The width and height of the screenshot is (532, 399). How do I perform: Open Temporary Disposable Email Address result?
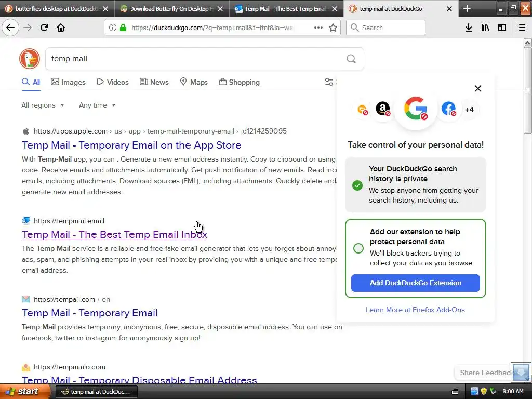(139, 380)
